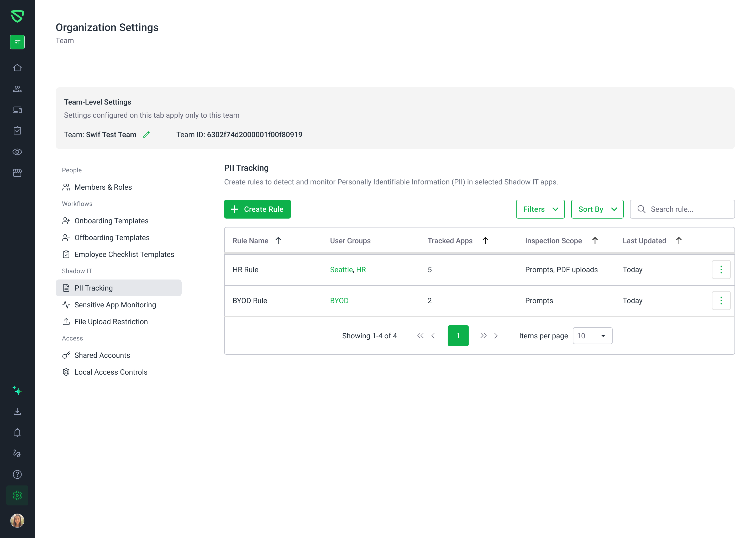Open the Members & Roles section
The image size is (756, 538).
pos(103,187)
